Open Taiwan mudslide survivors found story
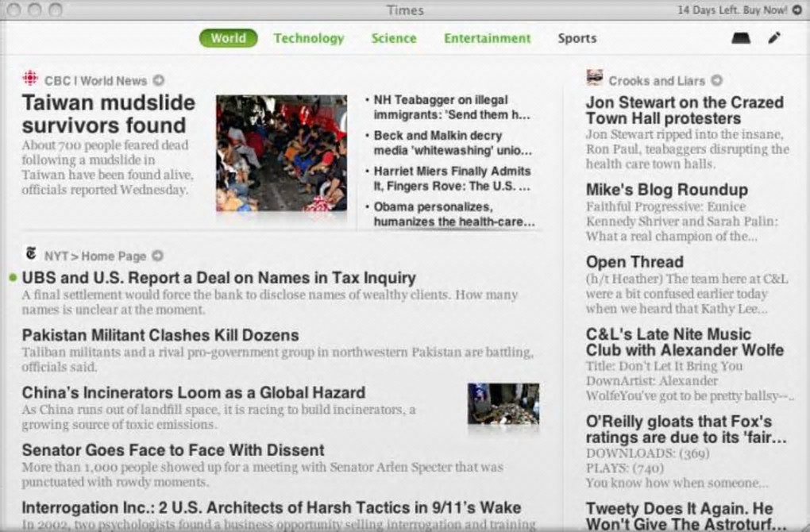The image size is (810, 532). point(109,114)
